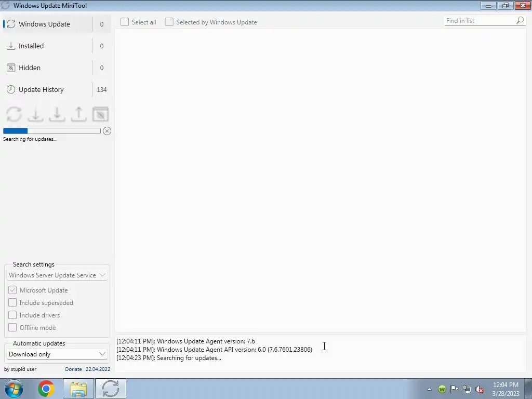This screenshot has width=532, height=399.
Task: Click the Windows Update refresh arrows icon
Action: [11, 24]
